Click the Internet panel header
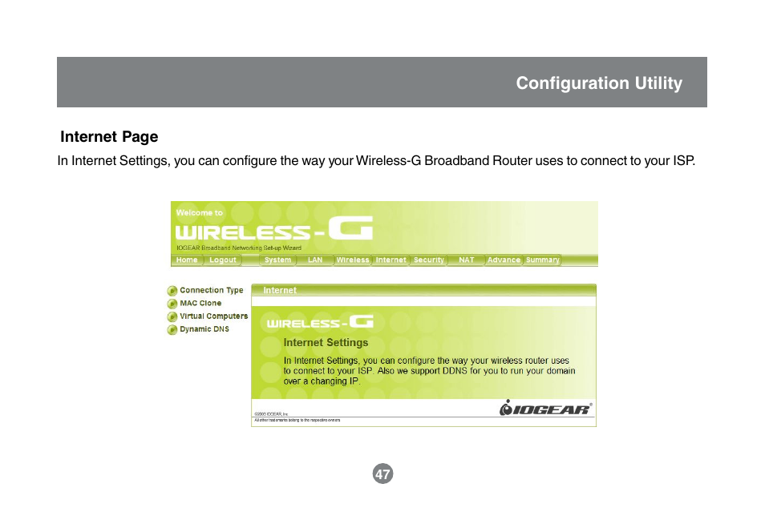The image size is (765, 532). tap(423, 290)
